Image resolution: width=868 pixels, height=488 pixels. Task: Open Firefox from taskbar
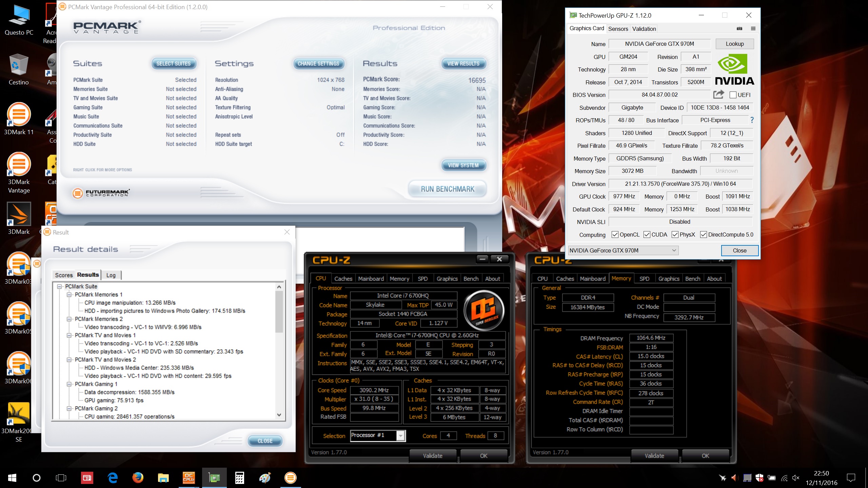coord(138,478)
